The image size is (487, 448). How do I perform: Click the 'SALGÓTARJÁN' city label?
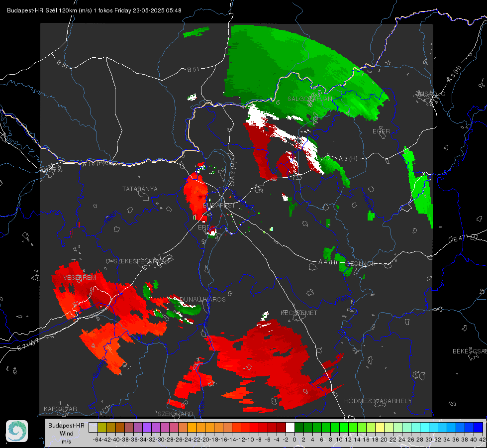[310, 99]
